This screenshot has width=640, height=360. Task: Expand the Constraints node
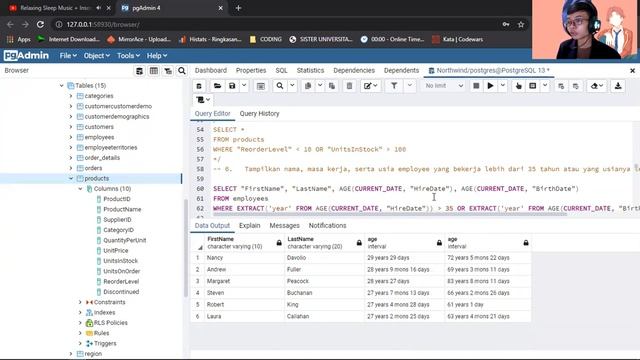click(x=80, y=302)
